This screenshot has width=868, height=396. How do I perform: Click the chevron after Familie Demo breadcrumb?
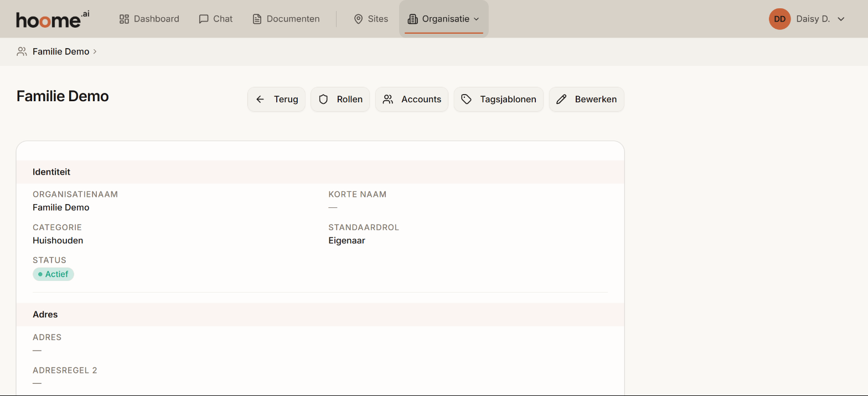95,51
